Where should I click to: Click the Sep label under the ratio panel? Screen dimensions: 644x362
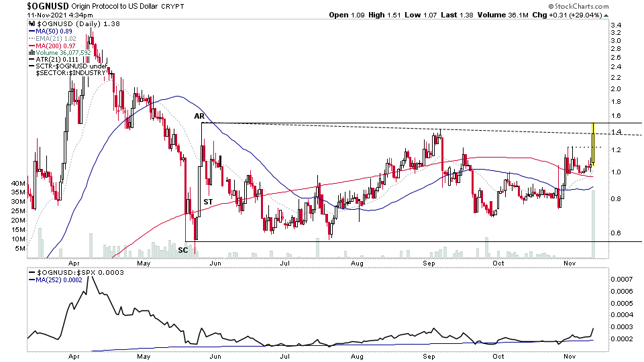[429, 356]
